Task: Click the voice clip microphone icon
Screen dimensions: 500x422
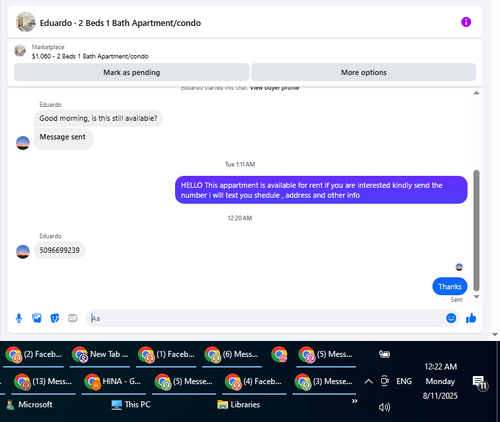Action: [x=19, y=318]
